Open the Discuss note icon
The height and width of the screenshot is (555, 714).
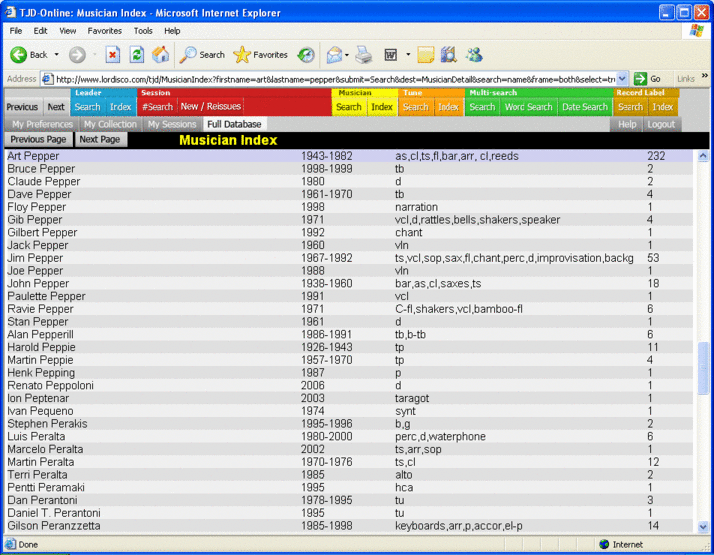(x=425, y=55)
